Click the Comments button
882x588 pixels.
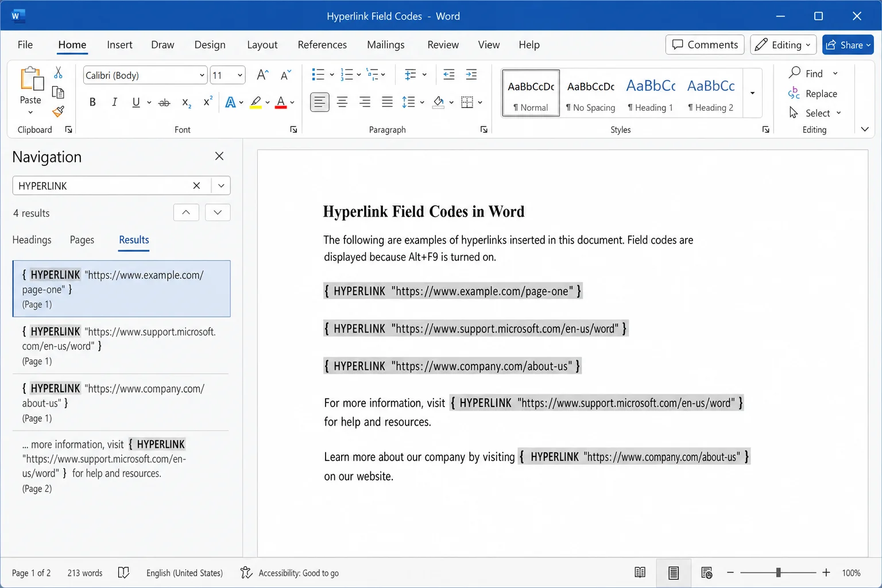pyautogui.click(x=705, y=45)
